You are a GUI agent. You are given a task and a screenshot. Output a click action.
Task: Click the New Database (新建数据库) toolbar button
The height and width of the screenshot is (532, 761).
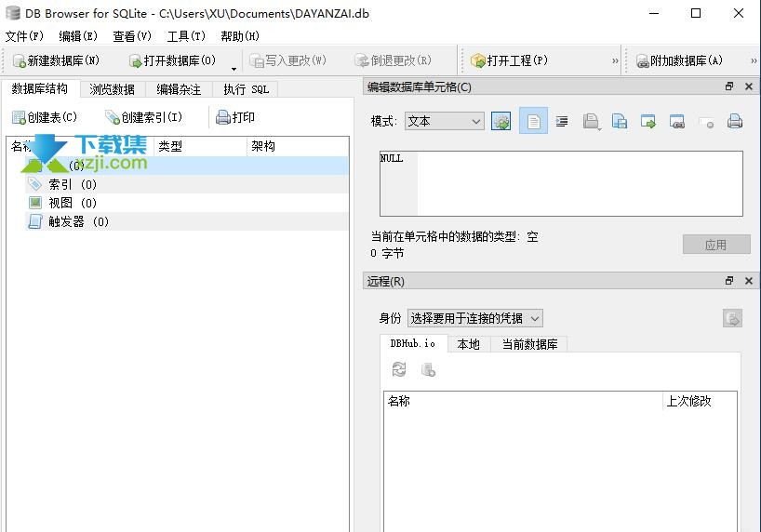click(x=56, y=60)
